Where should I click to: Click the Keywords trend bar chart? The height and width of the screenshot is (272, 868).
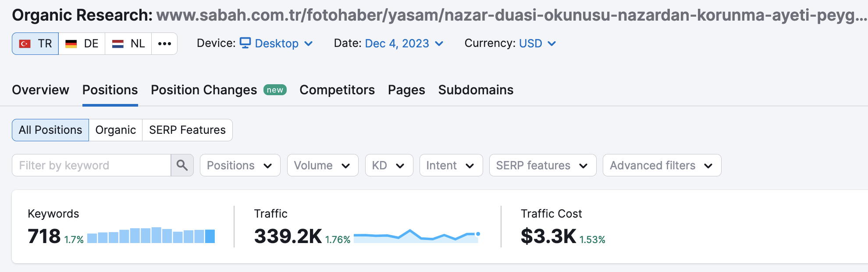[151, 235]
